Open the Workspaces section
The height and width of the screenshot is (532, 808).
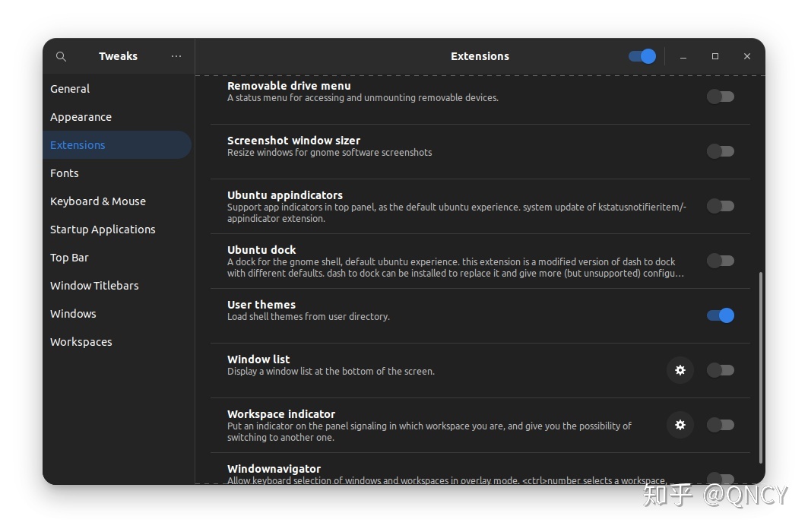click(x=117, y=342)
